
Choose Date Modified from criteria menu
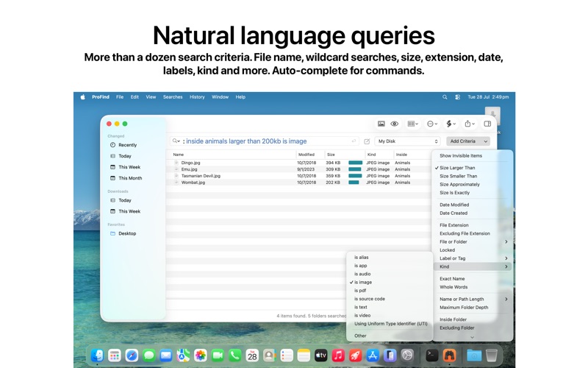click(454, 205)
